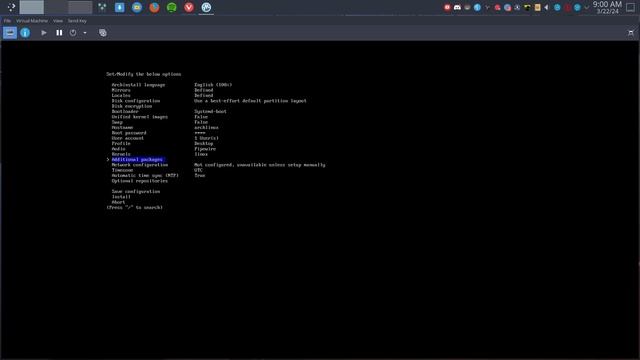Select the Hostname option

[122, 127]
